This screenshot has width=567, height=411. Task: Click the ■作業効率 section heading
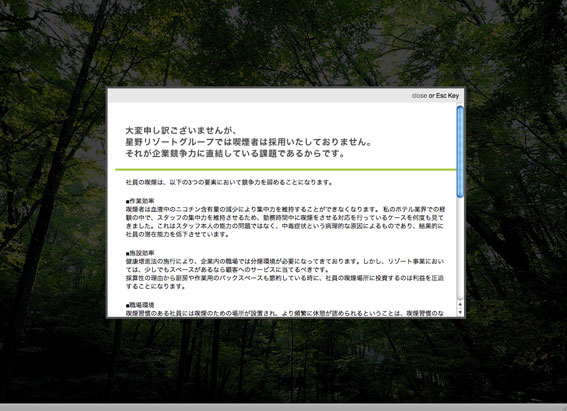click(140, 201)
